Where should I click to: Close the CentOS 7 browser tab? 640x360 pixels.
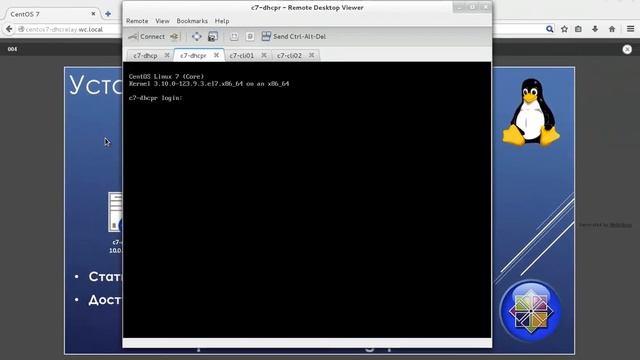pyautogui.click(x=93, y=13)
